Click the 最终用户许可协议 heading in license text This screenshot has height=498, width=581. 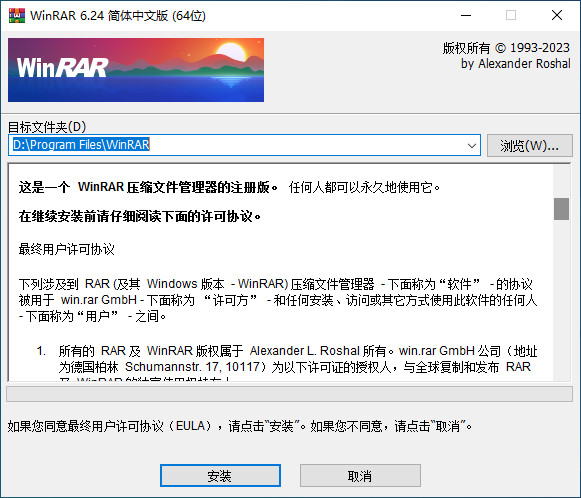(67, 249)
